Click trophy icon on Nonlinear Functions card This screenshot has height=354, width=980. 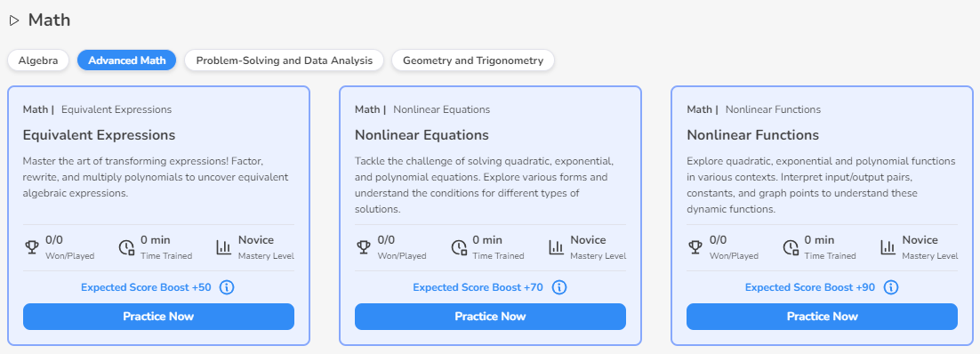[x=695, y=247]
